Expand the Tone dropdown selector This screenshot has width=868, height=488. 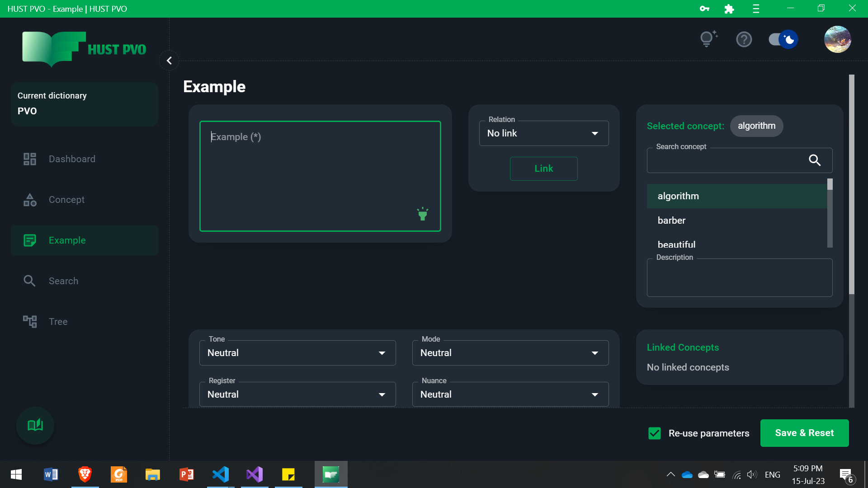[x=382, y=353]
